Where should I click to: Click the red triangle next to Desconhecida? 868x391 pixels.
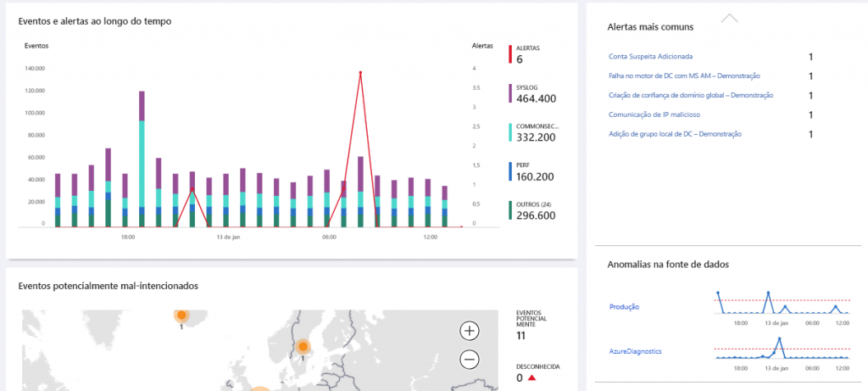pos(531,378)
